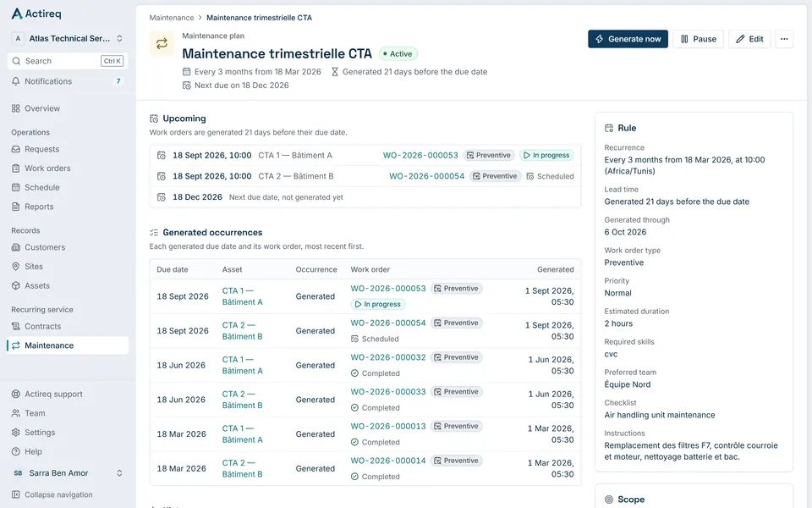This screenshot has width=812, height=508.
Task: Open WO-2026-000054 in Upcoming list
Action: pyautogui.click(x=426, y=176)
